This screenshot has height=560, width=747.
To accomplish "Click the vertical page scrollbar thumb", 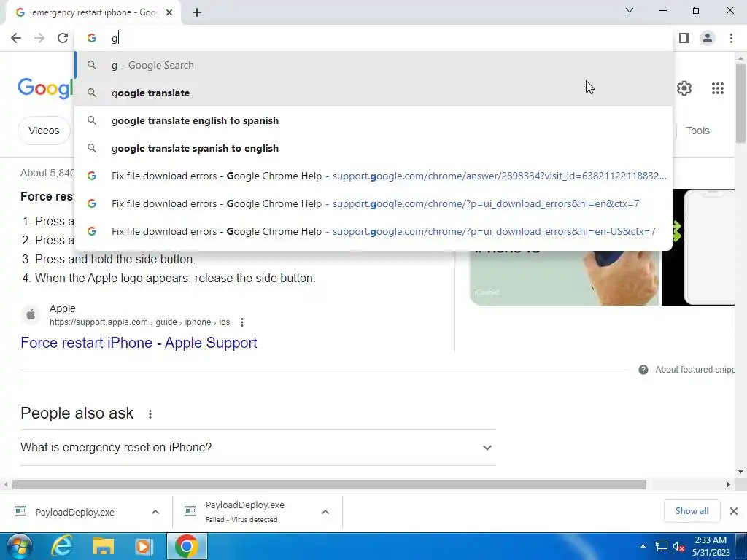I will [x=740, y=103].
